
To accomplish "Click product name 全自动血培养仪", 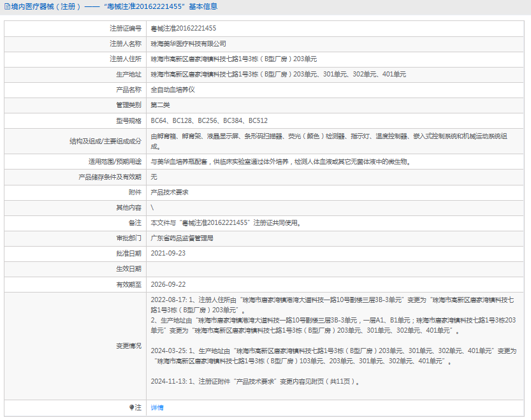I will pos(173,90).
